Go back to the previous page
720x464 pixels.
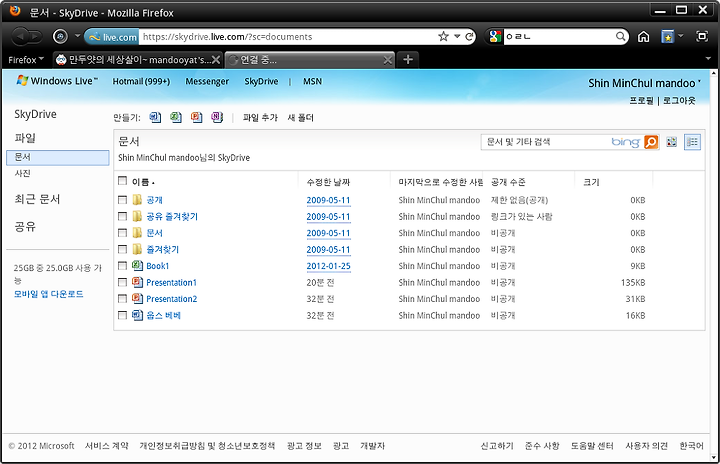coord(20,36)
